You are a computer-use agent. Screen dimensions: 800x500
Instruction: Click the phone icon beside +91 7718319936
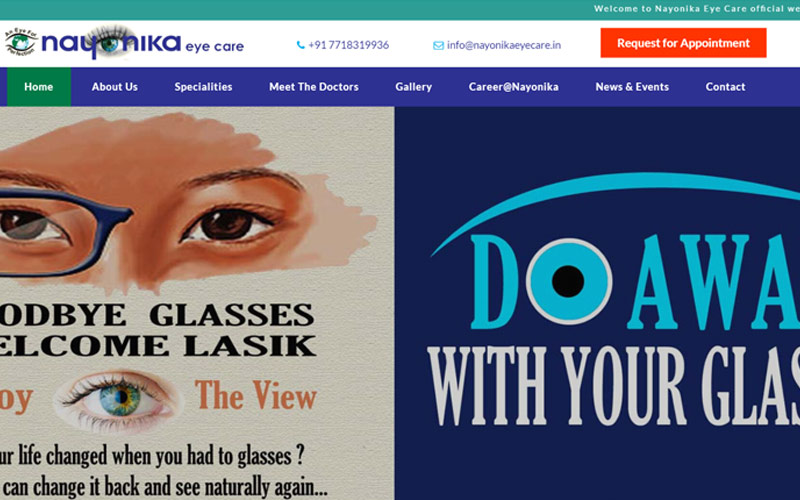click(x=301, y=45)
